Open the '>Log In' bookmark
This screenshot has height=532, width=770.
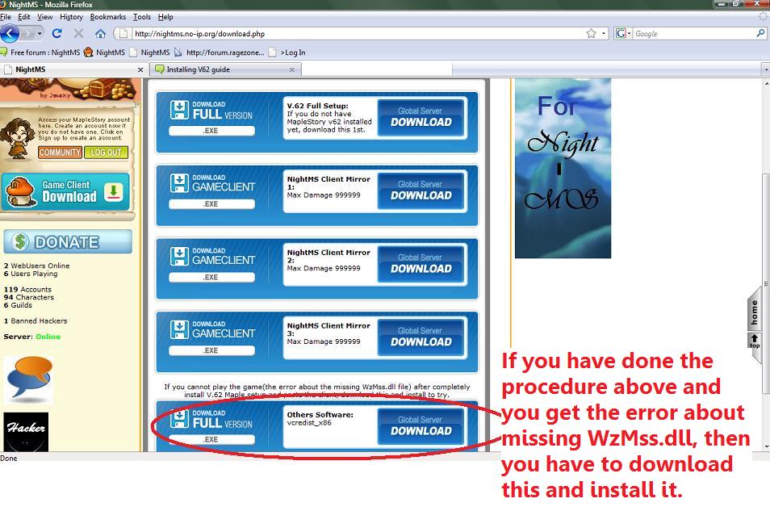coord(287,52)
